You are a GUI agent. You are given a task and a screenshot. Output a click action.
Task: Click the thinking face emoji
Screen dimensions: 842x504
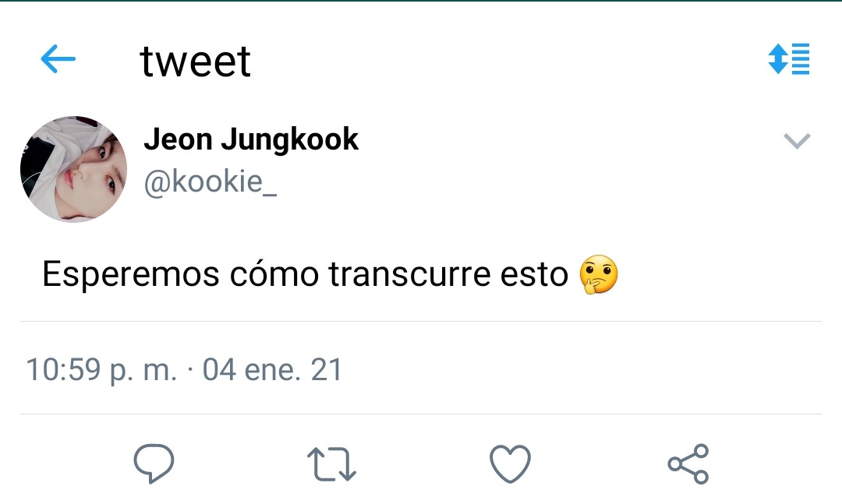tap(599, 276)
